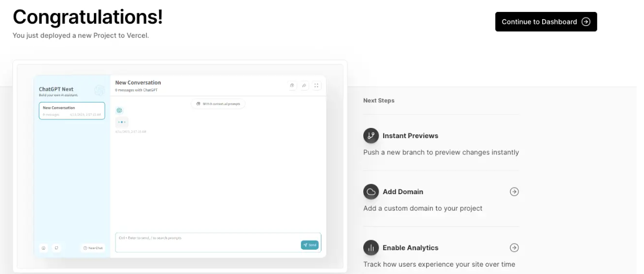Click the 'Congratulations!' heading

[88, 17]
